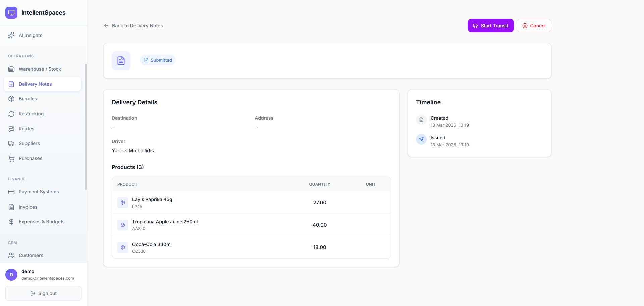The width and height of the screenshot is (644, 306).
Task: Click the sidebar vertical scrollbar
Action: pos(86,127)
